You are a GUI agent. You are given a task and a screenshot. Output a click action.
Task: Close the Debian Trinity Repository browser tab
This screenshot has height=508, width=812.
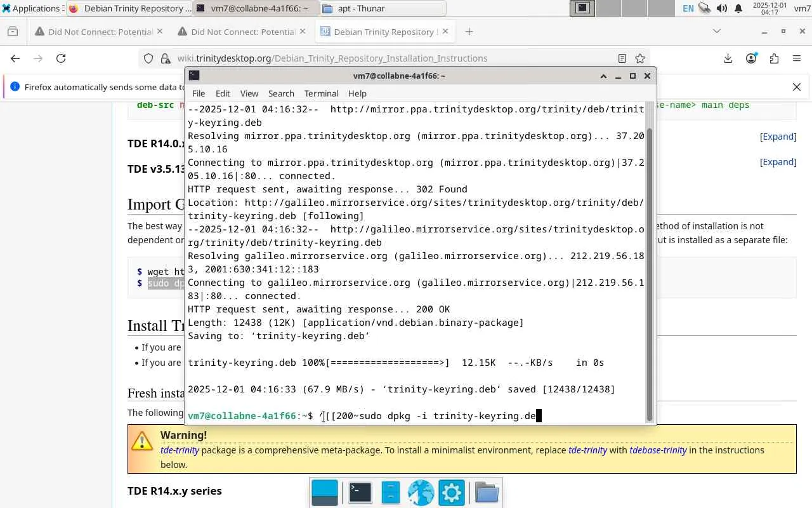pyautogui.click(x=445, y=32)
